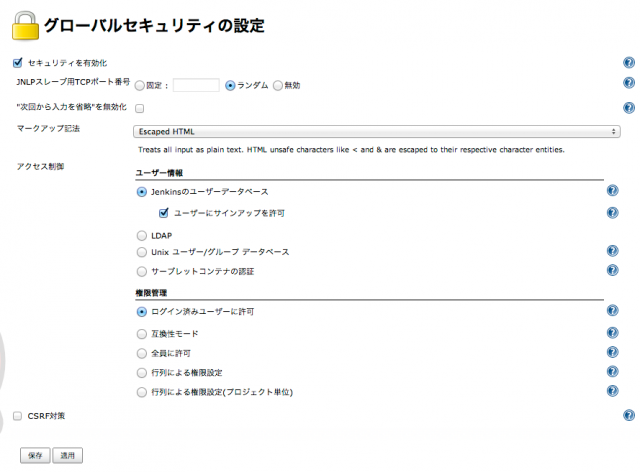
Task: Focus the fixed TCP port number field
Action: (196, 85)
